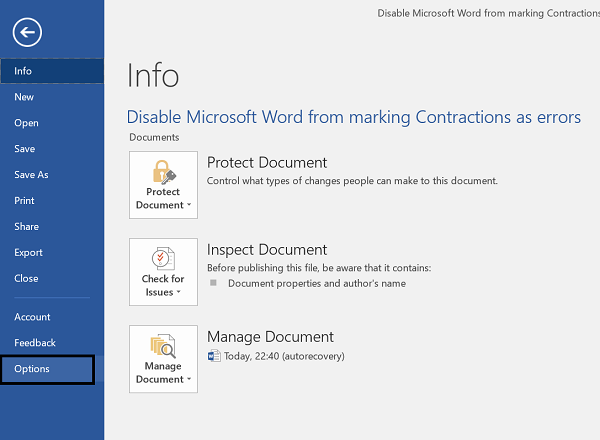Expand the Check for Issues dropdown arrow
This screenshot has width=600, height=440.
pyautogui.click(x=178, y=292)
